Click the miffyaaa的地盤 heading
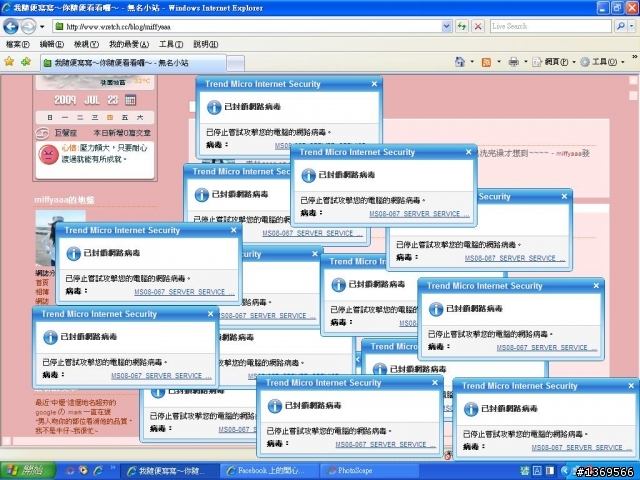 [64, 200]
